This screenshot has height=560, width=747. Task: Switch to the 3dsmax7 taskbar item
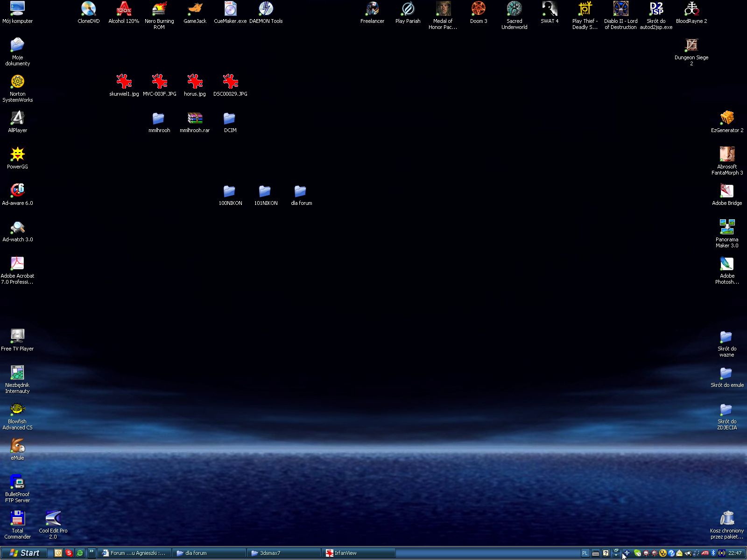click(x=283, y=553)
